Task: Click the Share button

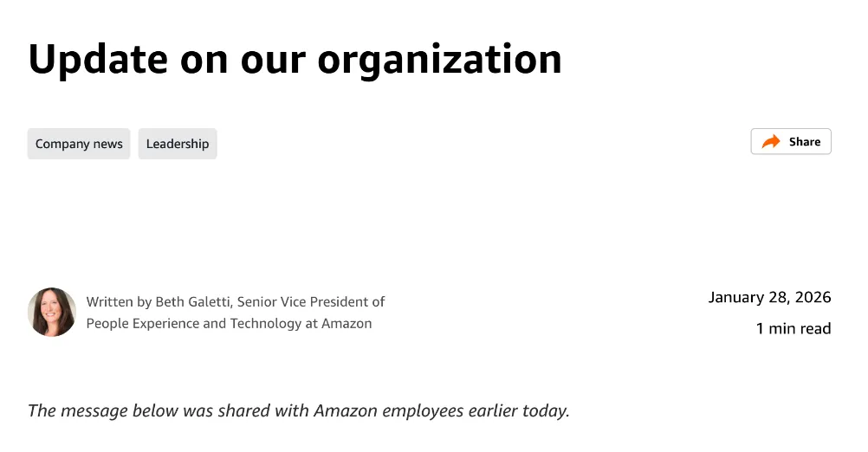Action: (x=790, y=142)
